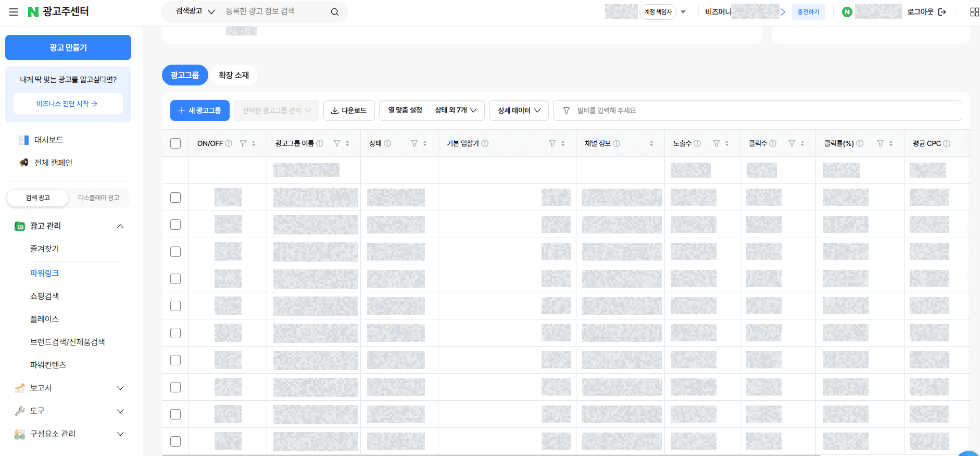Click the 다운로드 button
980x456 pixels.
(x=349, y=110)
